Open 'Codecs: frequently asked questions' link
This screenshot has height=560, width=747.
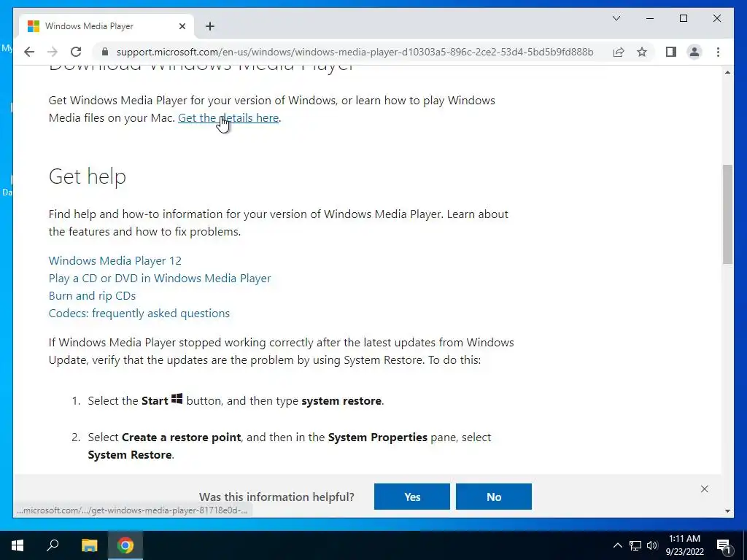click(x=139, y=314)
